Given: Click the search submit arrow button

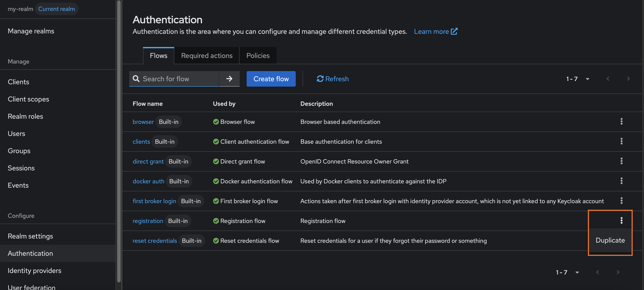Looking at the screenshot, I should click(229, 79).
